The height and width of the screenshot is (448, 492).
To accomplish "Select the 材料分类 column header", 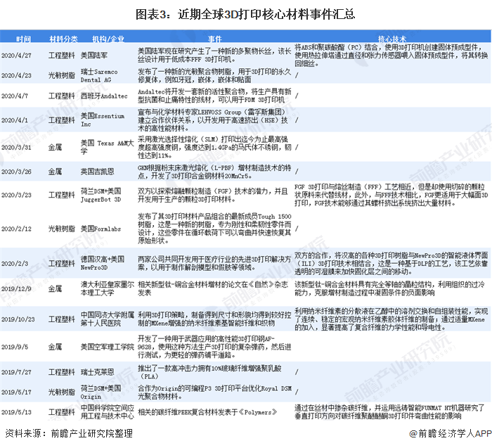I will (64, 37).
